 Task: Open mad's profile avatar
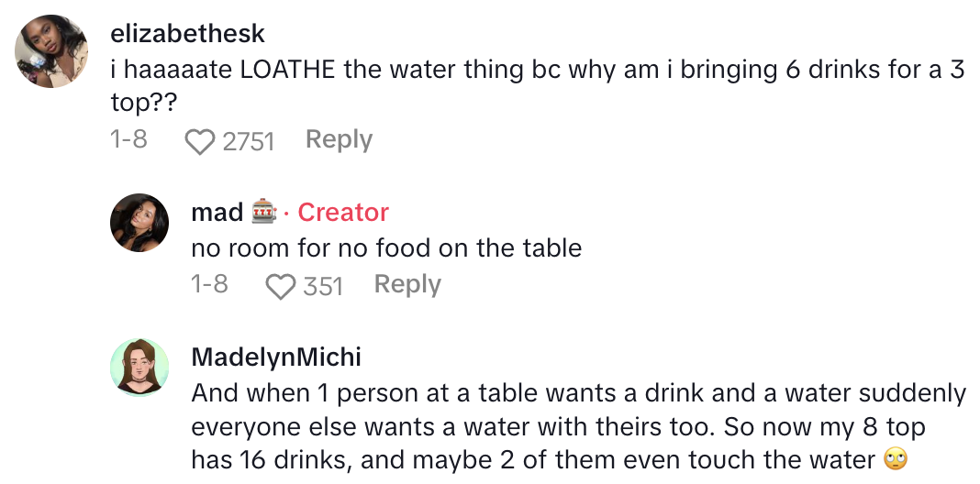point(139,223)
